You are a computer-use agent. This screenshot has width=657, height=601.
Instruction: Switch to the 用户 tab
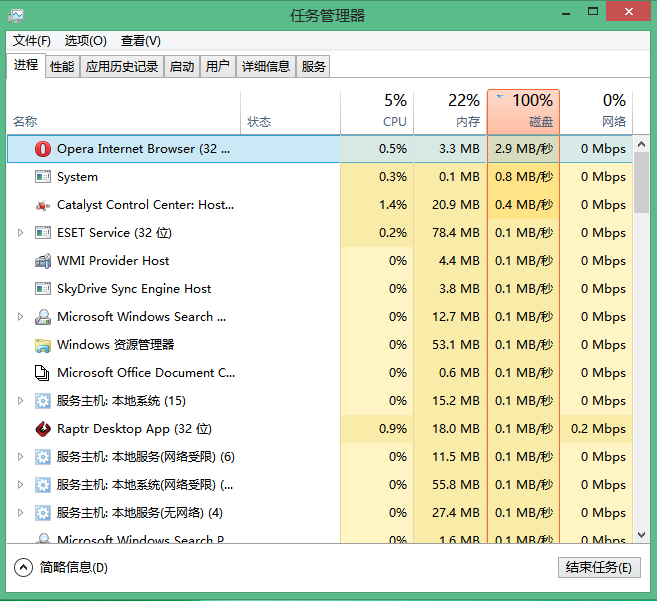(x=217, y=66)
